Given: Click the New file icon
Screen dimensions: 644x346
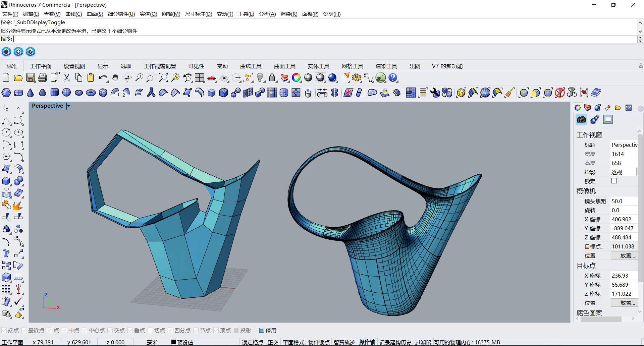Looking at the screenshot, I should click(x=6, y=78).
